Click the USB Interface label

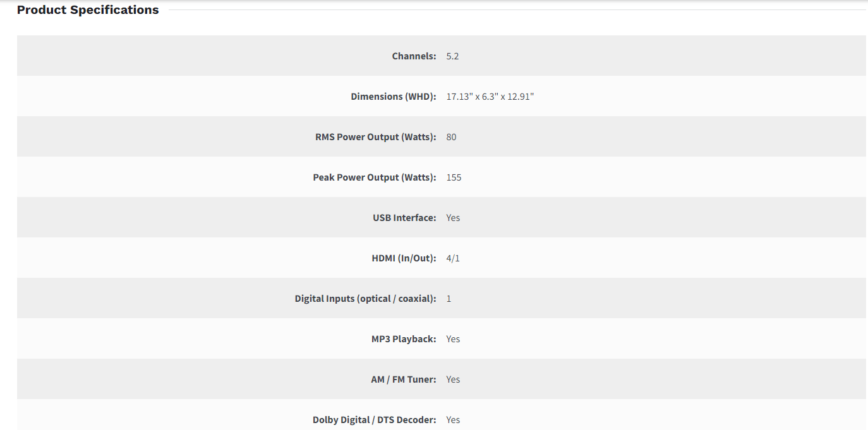404,218
